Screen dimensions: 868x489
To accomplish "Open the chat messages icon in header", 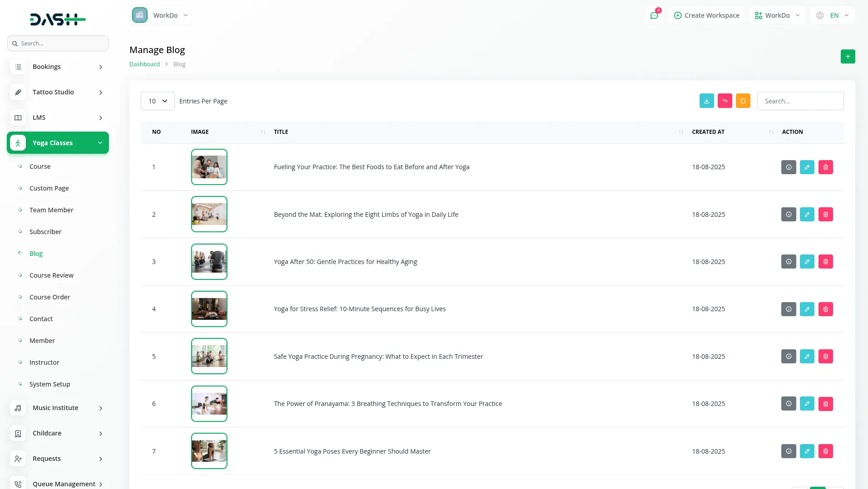I will pyautogui.click(x=654, y=15).
